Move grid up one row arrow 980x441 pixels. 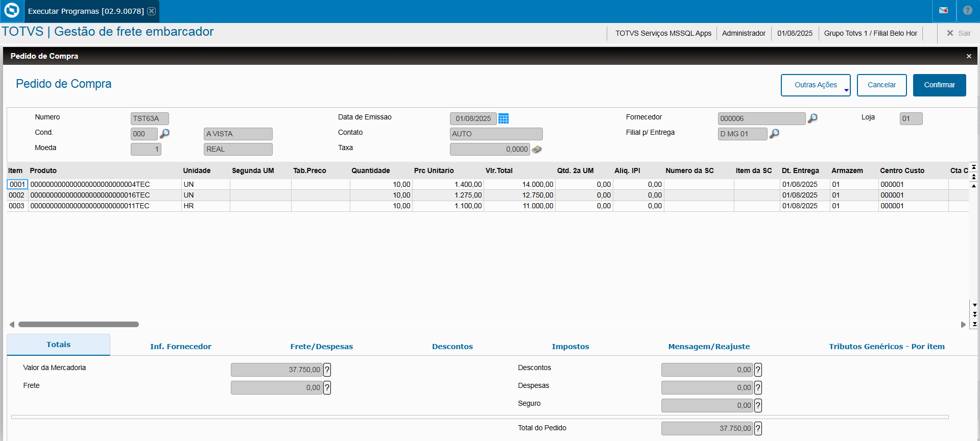974,186
